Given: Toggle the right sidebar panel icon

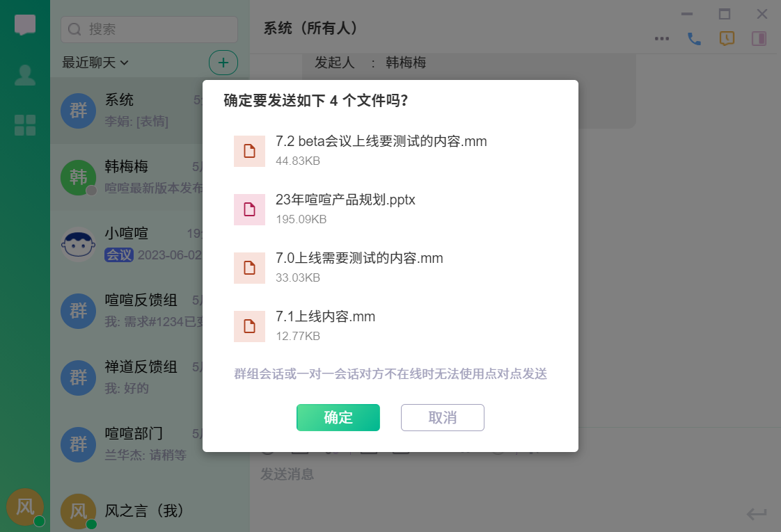Looking at the screenshot, I should tap(759, 39).
